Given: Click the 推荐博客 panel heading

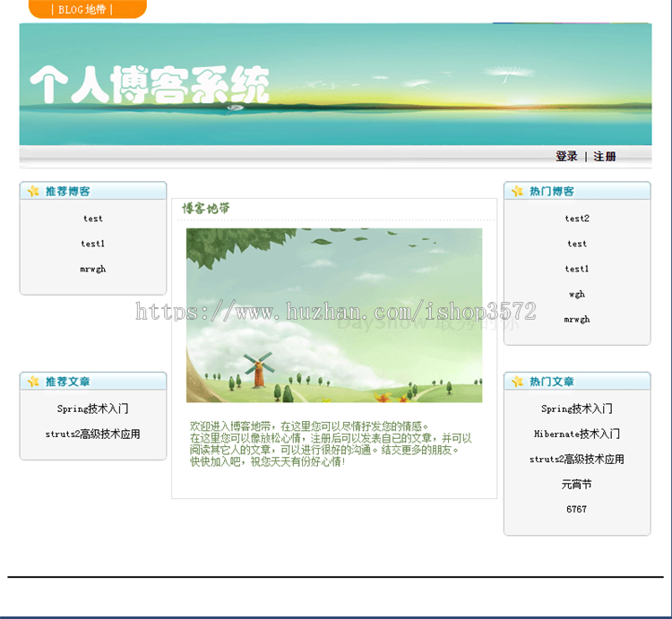Looking at the screenshot, I should pos(68,191).
